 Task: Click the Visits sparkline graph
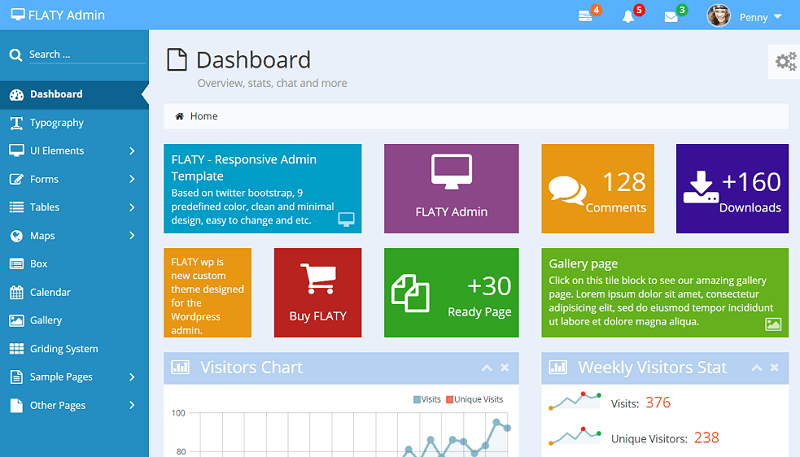pyautogui.click(x=575, y=401)
